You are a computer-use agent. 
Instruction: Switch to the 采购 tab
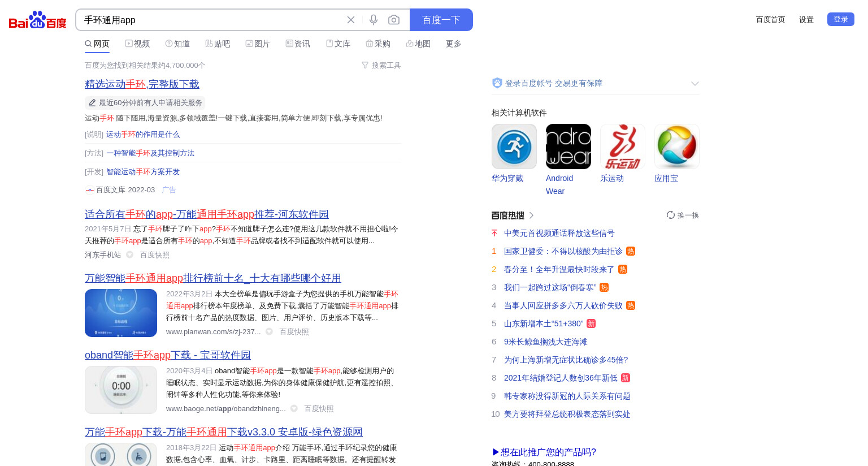tap(378, 44)
